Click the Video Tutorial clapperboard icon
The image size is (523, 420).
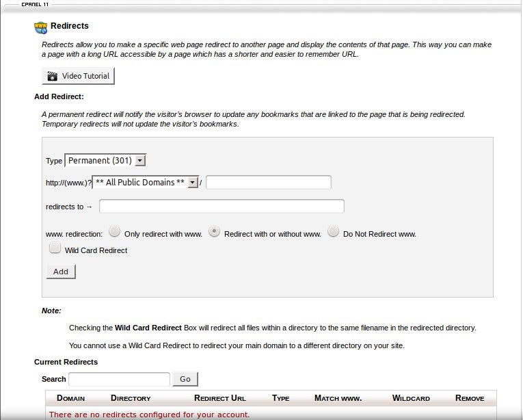(52, 76)
